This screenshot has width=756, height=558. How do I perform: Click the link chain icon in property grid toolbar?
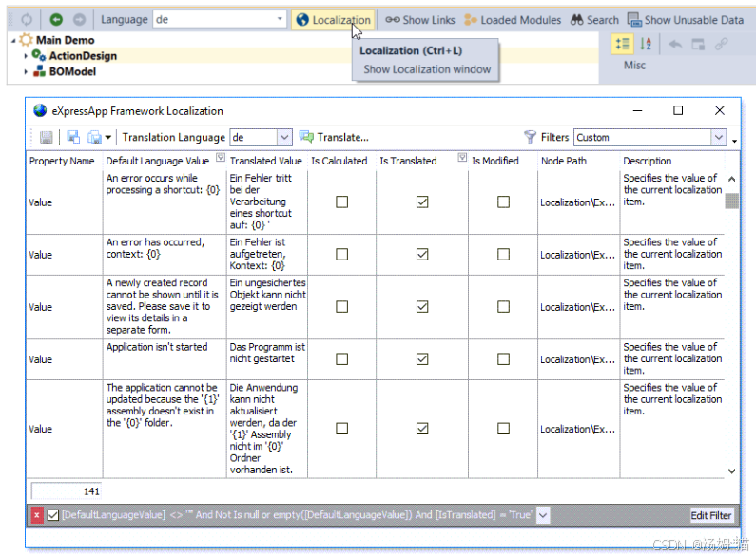(721, 45)
